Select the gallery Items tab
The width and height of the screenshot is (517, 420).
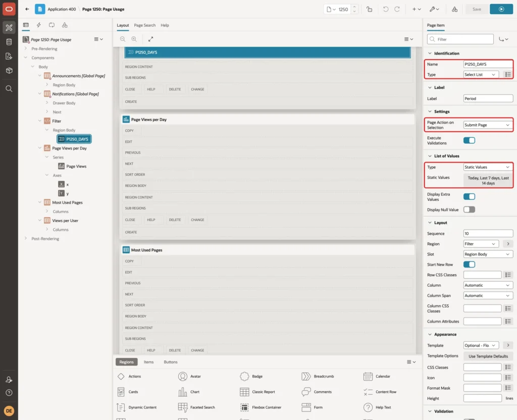pyautogui.click(x=148, y=362)
